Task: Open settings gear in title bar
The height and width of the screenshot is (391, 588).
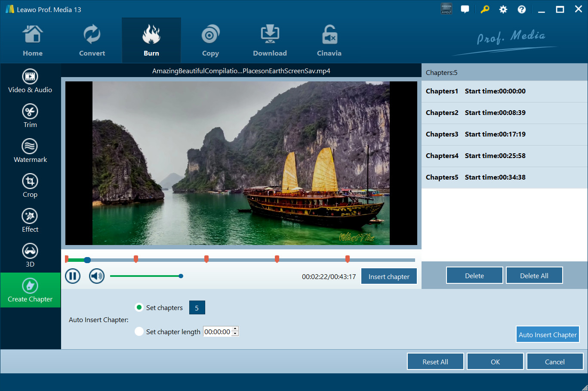Action: [503, 9]
